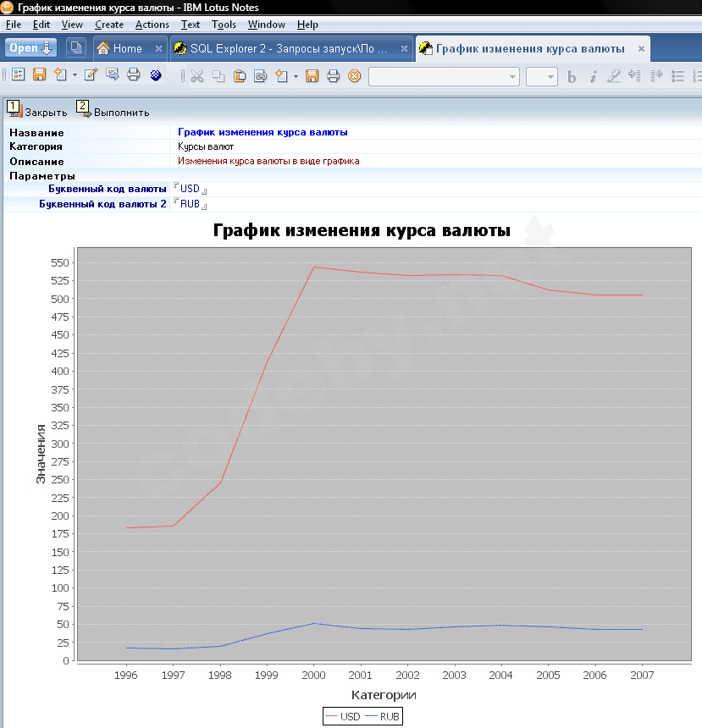Click the Open button in tab bar

point(31,48)
